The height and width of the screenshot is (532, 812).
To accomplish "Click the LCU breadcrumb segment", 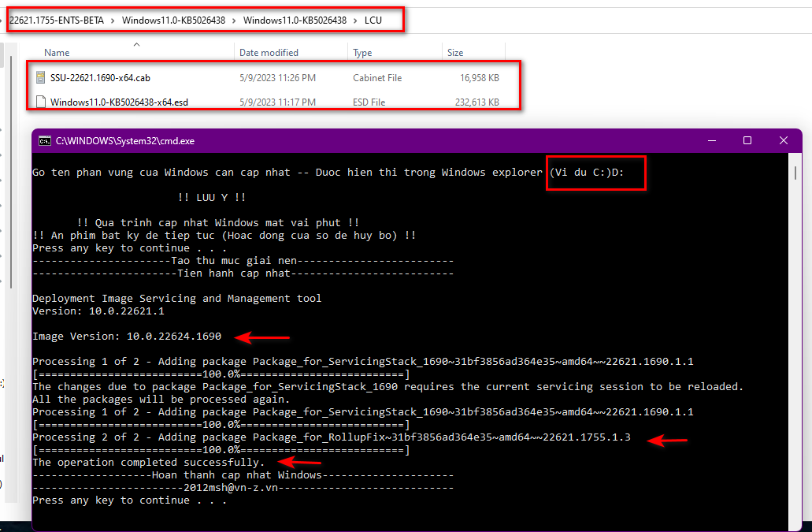I will coord(373,20).
